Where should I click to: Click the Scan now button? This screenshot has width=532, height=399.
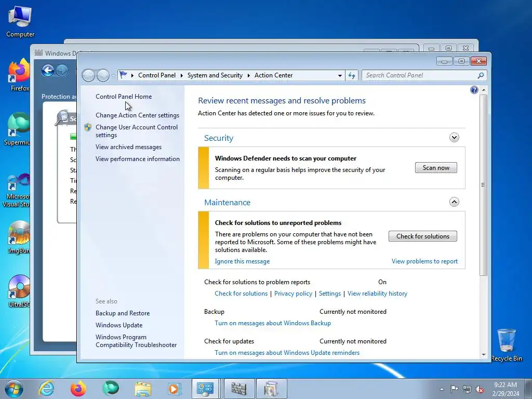click(x=436, y=168)
